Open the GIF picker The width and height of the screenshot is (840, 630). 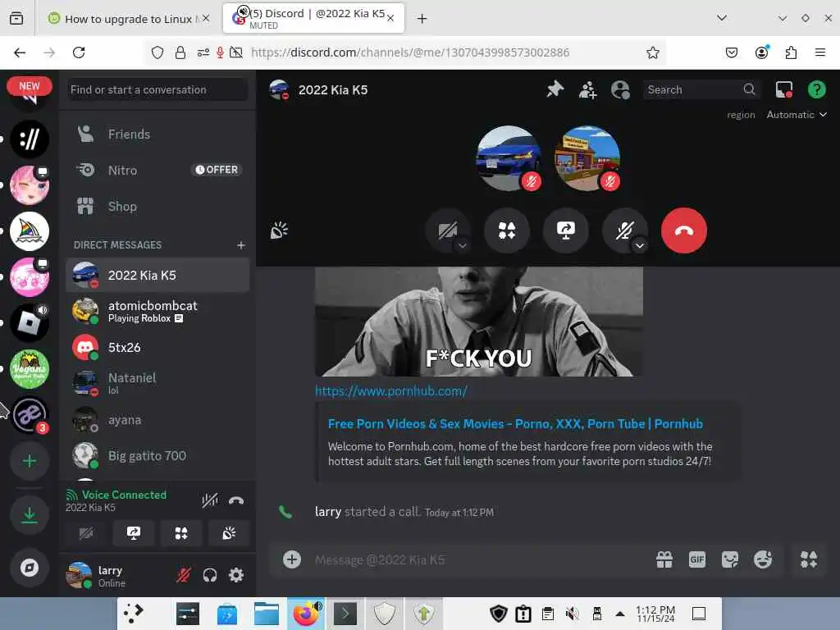[697, 559]
